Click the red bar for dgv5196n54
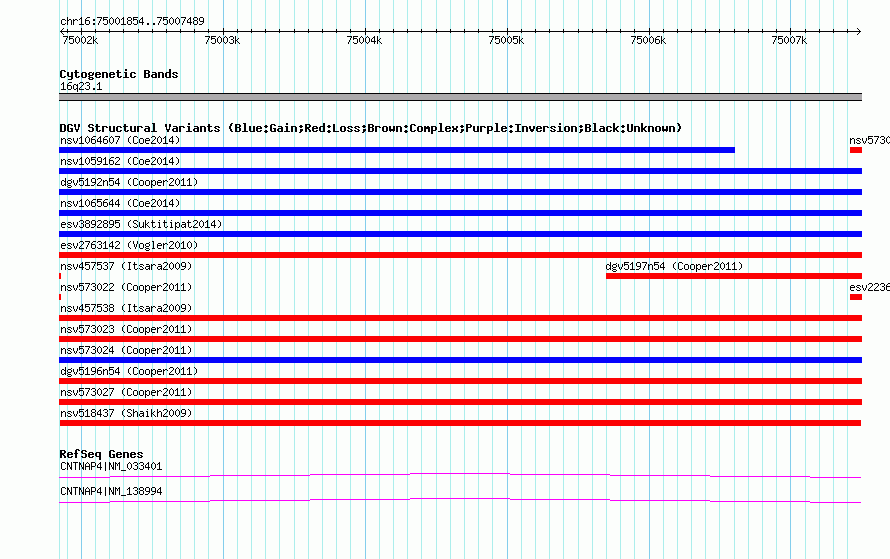This screenshot has width=890, height=559. click(x=460, y=381)
